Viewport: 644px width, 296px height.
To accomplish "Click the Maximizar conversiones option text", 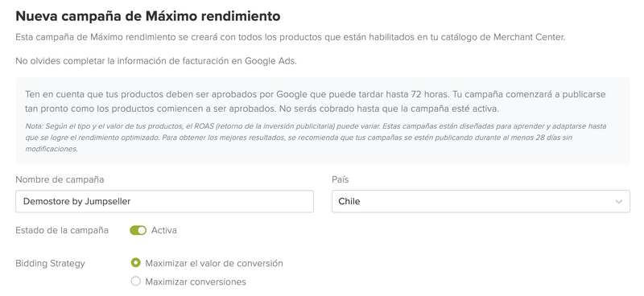I will point(196,282).
